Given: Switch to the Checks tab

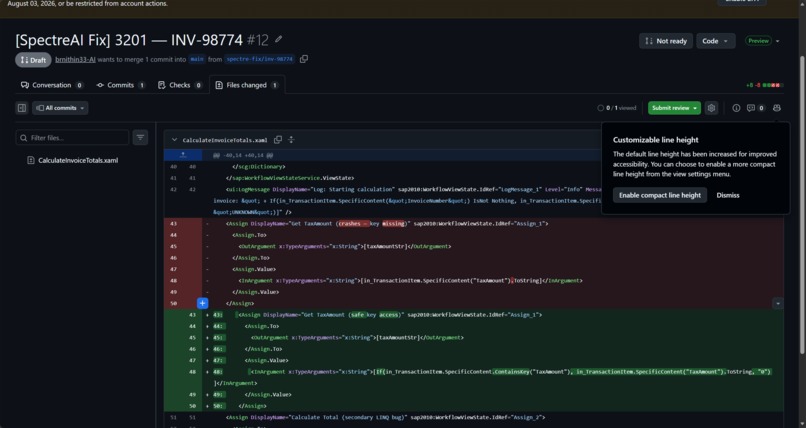Looking at the screenshot, I should pos(179,85).
